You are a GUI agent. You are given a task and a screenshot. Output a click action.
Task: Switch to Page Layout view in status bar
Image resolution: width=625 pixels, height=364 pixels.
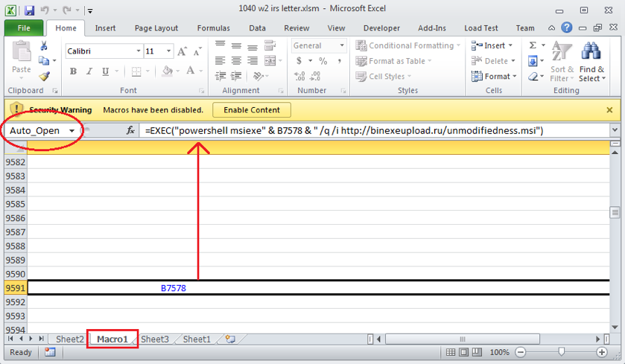463,352
